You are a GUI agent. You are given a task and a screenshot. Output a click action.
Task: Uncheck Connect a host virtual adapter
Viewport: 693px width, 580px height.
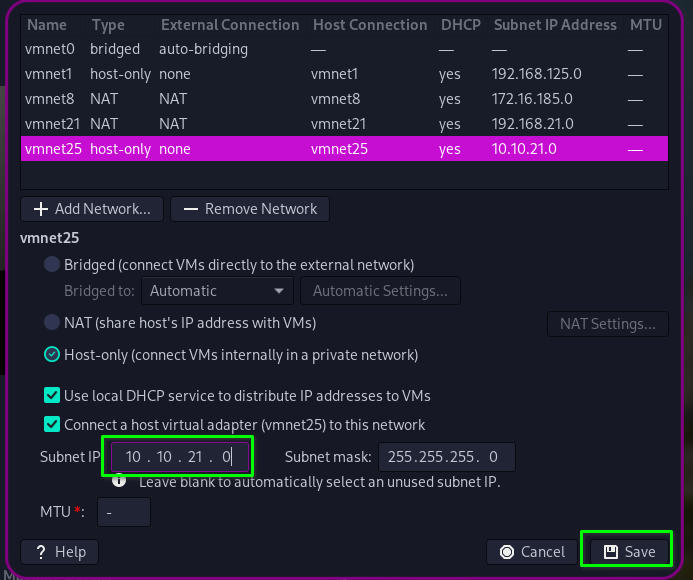click(52, 425)
